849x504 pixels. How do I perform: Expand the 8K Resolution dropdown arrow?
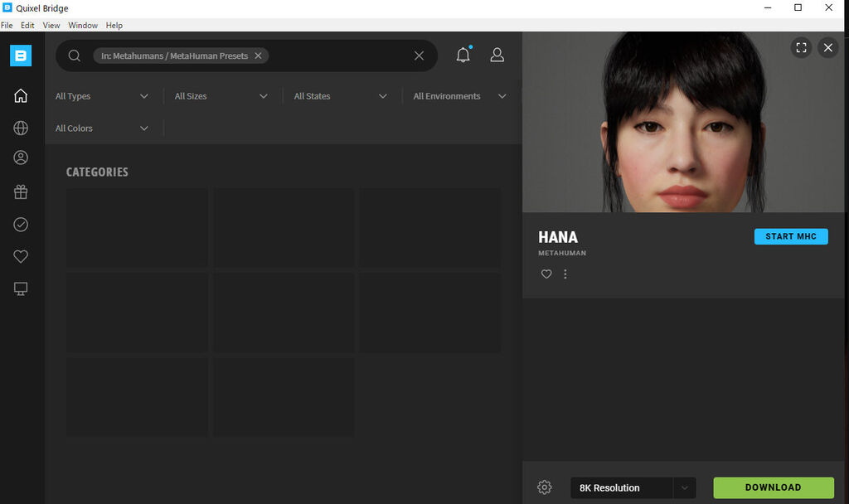pos(684,487)
